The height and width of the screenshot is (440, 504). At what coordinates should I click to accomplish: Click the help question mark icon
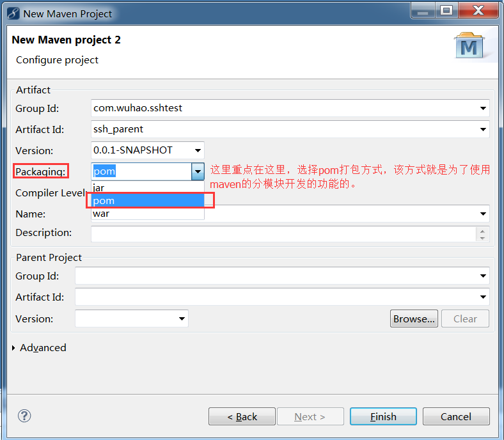point(24,416)
